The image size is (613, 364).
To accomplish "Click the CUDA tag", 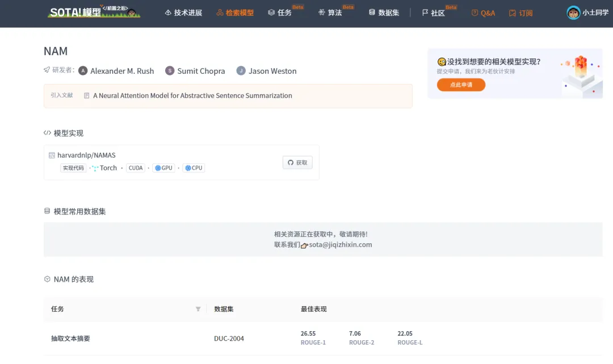I will (136, 168).
